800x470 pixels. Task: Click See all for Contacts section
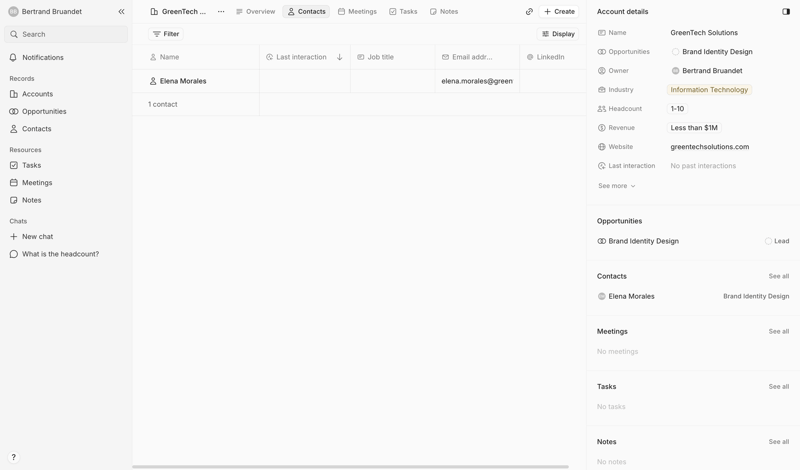click(x=779, y=276)
